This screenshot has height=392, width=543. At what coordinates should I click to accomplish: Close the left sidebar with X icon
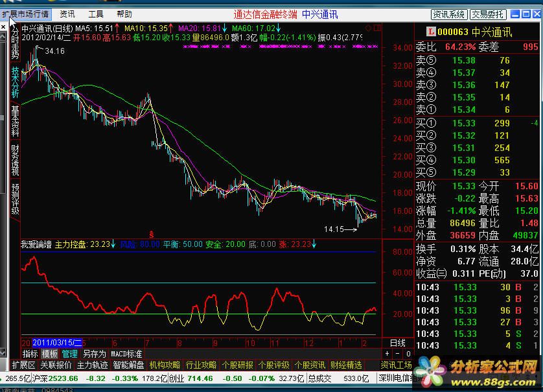coord(3,27)
